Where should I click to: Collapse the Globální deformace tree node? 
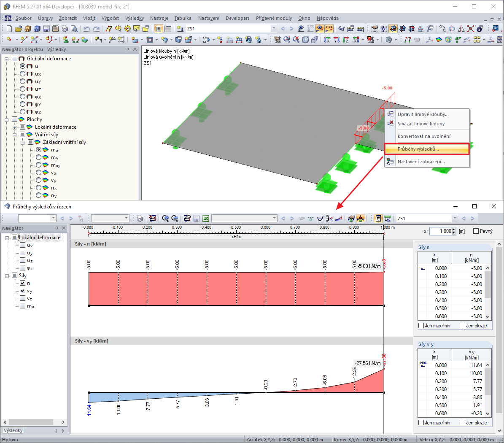coord(6,59)
